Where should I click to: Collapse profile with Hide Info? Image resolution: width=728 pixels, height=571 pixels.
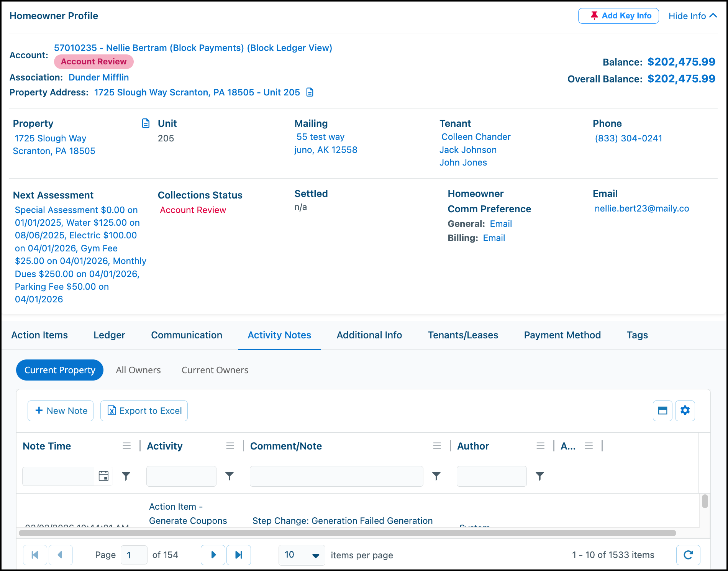click(x=693, y=16)
